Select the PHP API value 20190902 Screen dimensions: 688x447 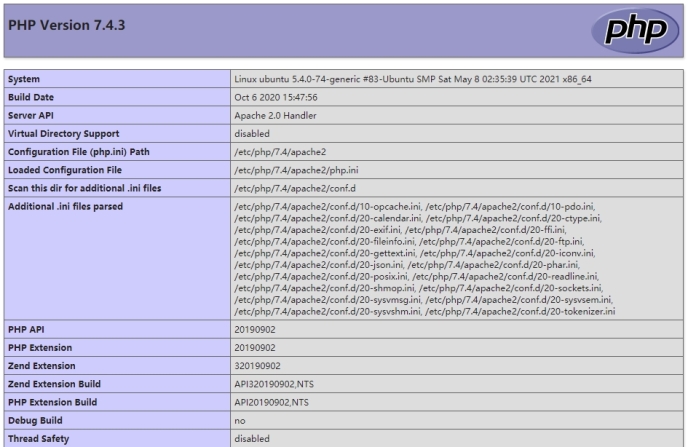(x=255, y=329)
